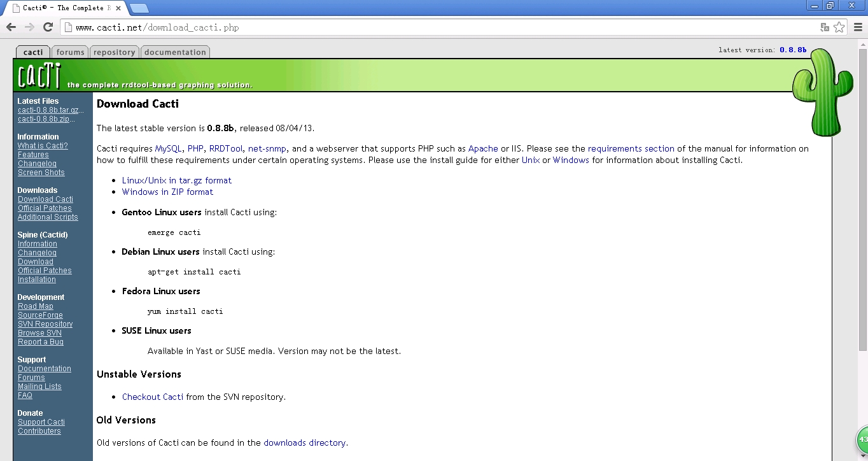This screenshot has width=868, height=461.
Task: Open Installation under Spine (Cactid)
Action: click(37, 280)
